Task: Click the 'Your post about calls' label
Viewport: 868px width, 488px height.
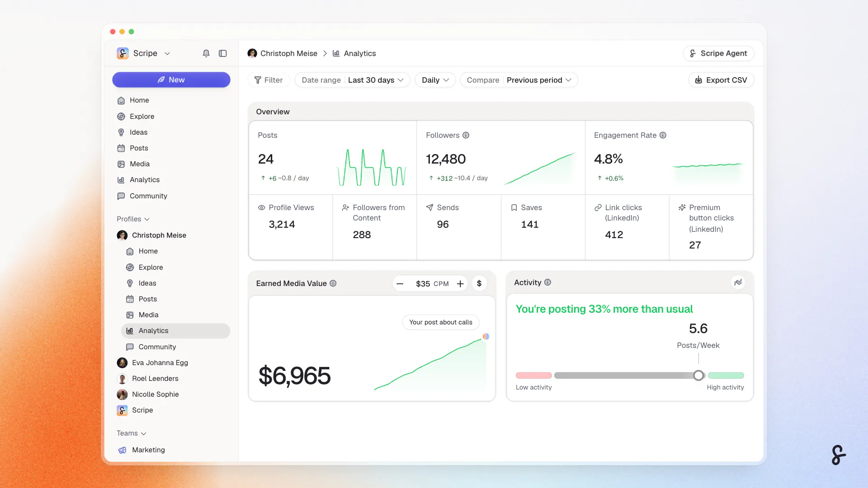Action: point(441,322)
